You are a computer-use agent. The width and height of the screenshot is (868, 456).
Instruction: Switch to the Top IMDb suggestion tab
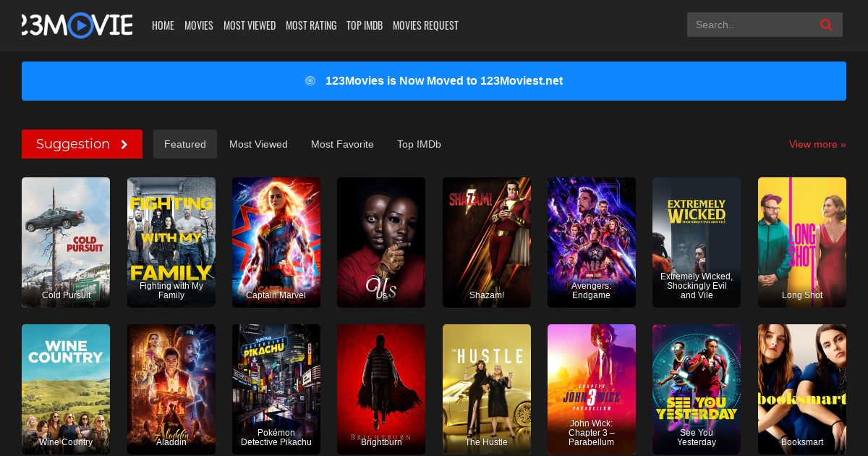coord(419,144)
